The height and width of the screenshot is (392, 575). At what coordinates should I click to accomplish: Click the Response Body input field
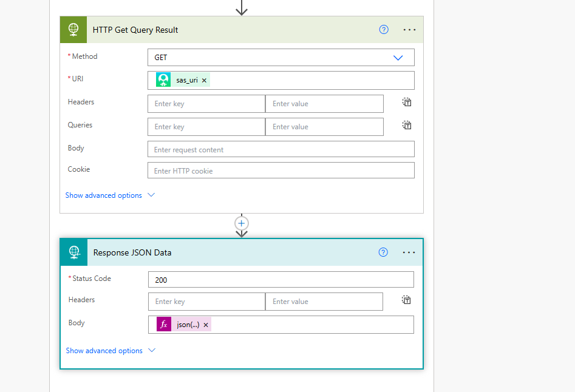coord(281,325)
